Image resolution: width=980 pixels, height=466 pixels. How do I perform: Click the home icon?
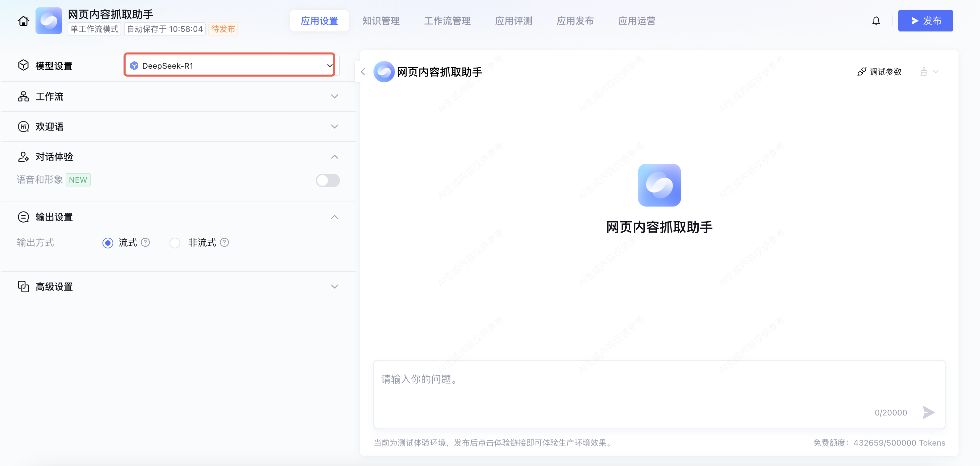click(x=23, y=21)
